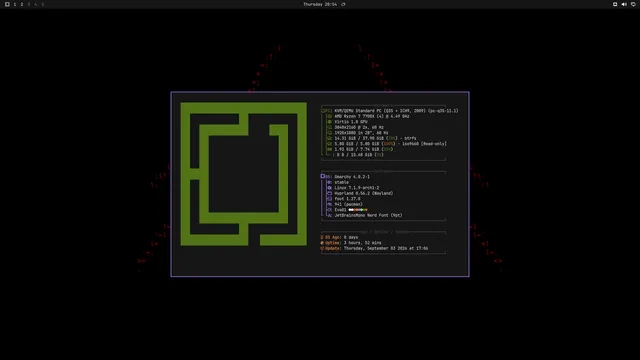Click the Uptime value 3 hours, 52 mins
Screen dimensions: 640x360
pyautogui.click(x=362, y=243)
